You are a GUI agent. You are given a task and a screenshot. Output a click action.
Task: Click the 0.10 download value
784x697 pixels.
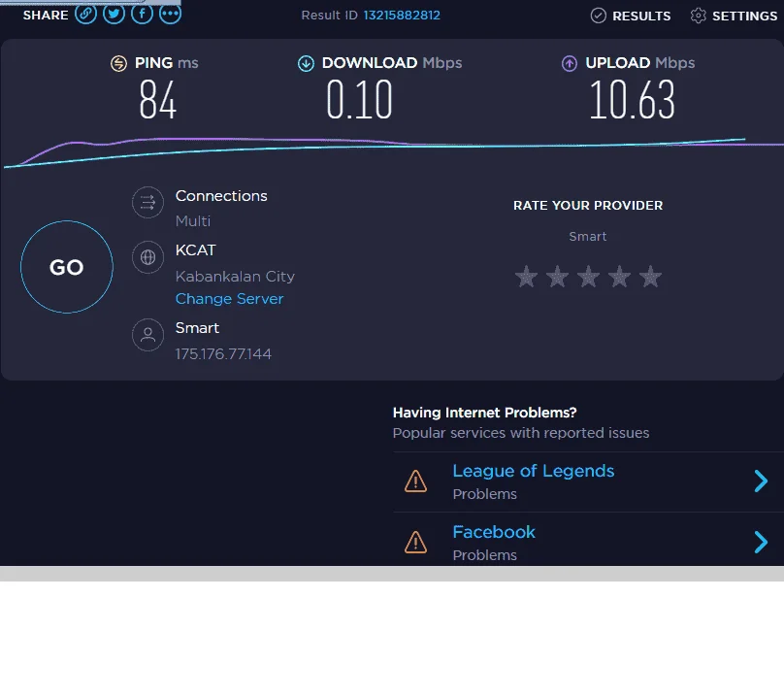[x=359, y=101]
